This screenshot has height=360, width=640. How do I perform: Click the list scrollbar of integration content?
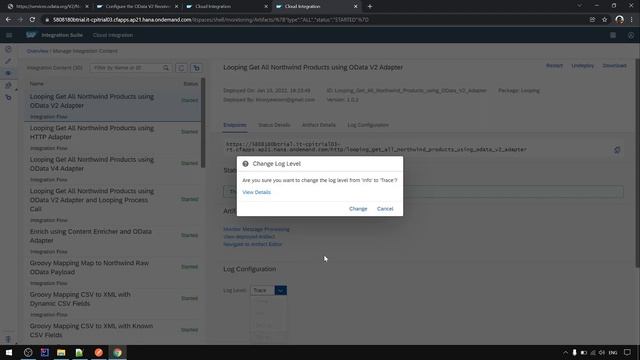tap(203, 122)
